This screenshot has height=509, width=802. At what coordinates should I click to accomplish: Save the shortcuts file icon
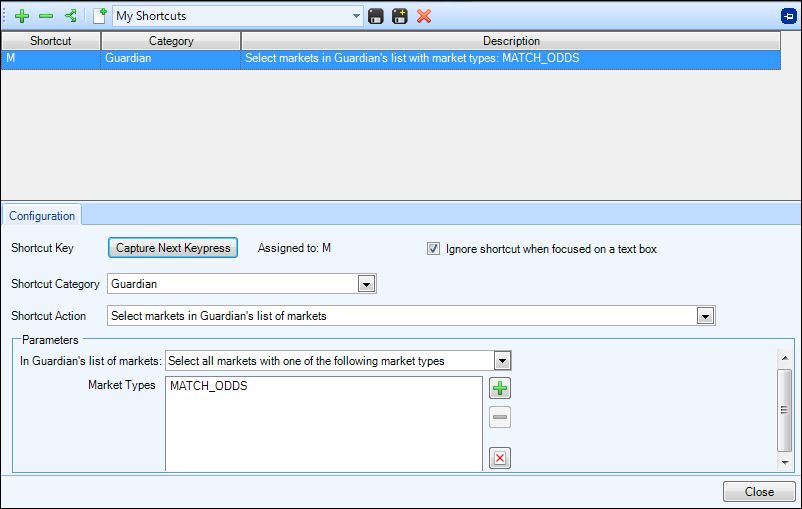(376, 16)
